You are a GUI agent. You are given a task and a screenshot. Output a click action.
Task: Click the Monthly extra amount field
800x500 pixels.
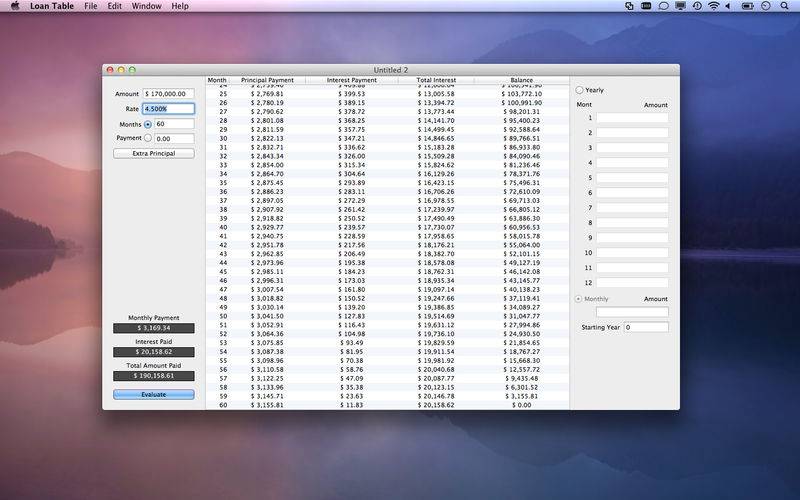(632, 312)
